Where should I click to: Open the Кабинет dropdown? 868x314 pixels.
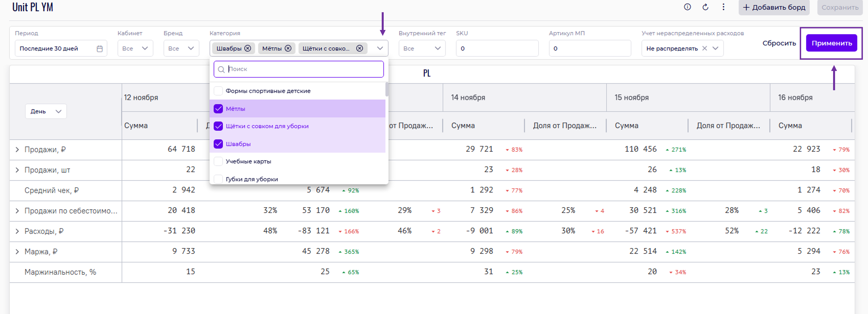(135, 48)
